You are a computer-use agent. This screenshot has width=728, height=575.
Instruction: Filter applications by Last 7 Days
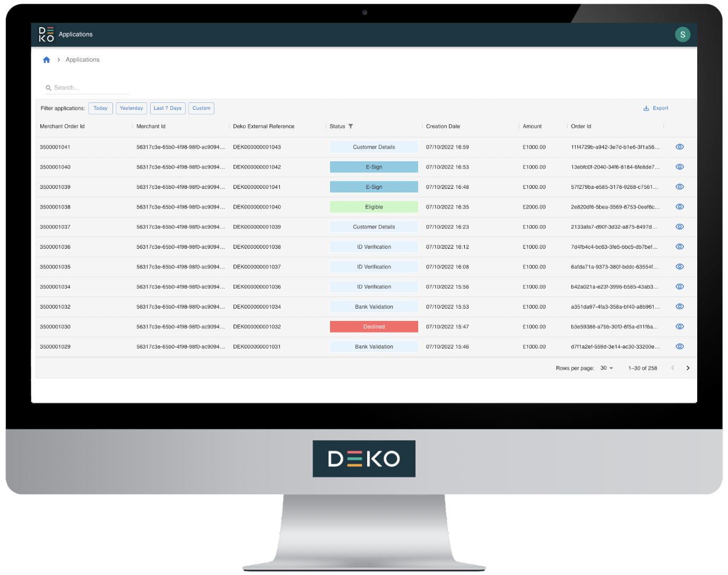168,108
